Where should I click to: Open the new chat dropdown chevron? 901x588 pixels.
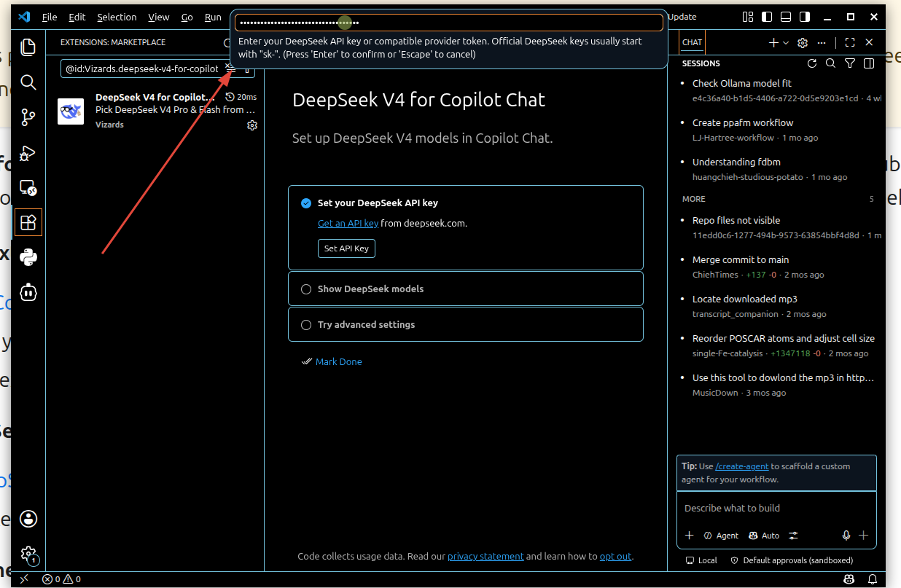786,43
